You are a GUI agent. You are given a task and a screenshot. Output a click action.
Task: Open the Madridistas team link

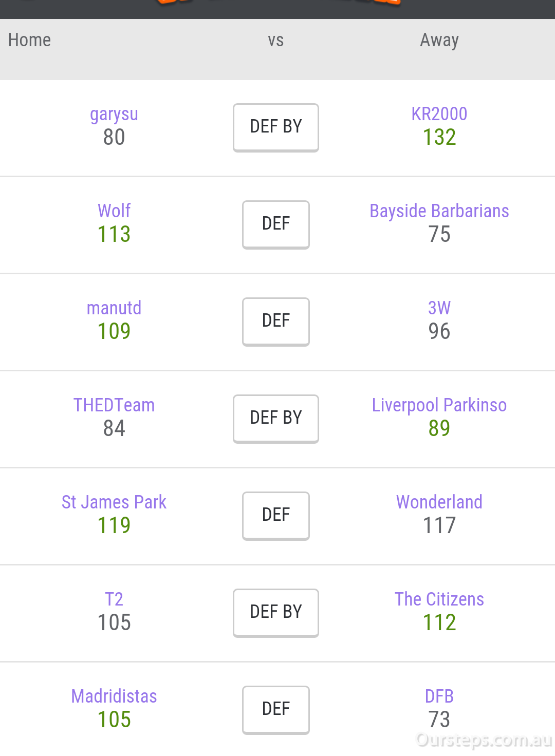tap(114, 696)
